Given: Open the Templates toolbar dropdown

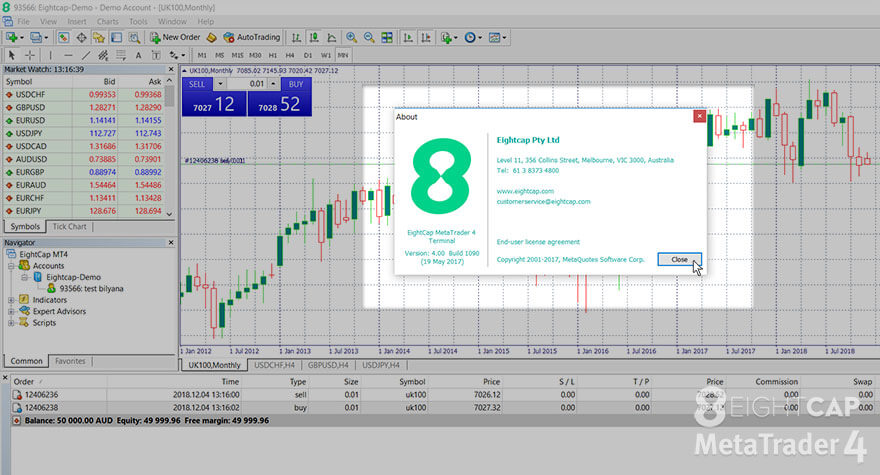Looking at the screenshot, I should [497, 38].
